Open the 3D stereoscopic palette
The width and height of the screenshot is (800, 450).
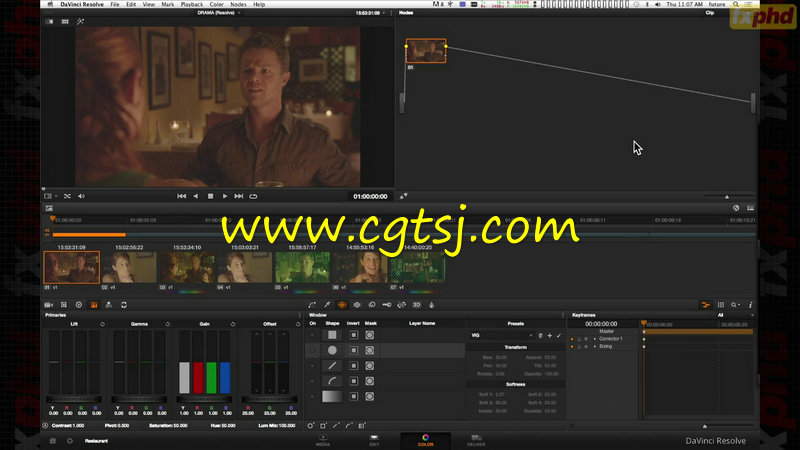point(416,305)
